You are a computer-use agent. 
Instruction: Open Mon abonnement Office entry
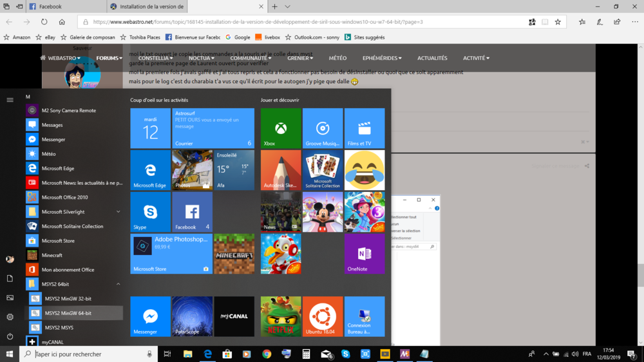pyautogui.click(x=74, y=269)
